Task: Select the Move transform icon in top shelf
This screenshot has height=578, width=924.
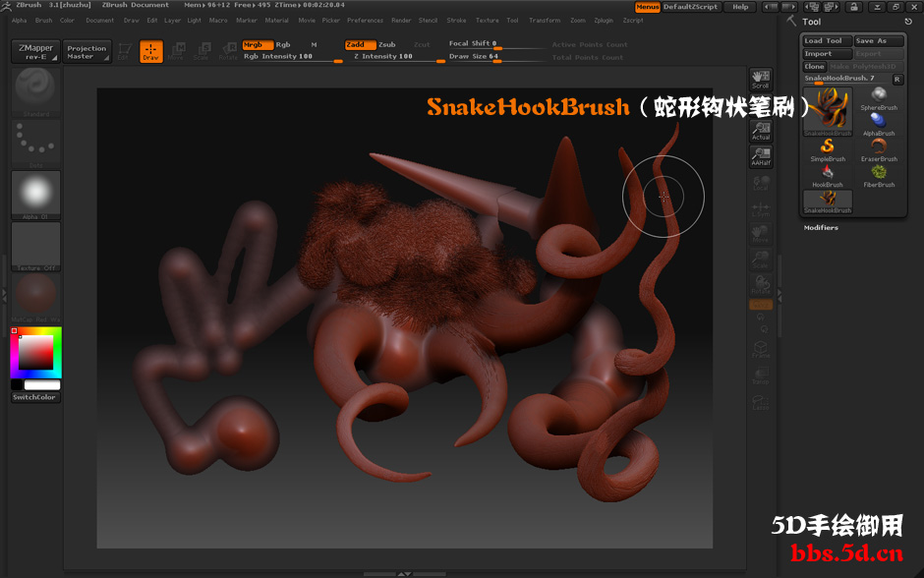Action: point(177,51)
